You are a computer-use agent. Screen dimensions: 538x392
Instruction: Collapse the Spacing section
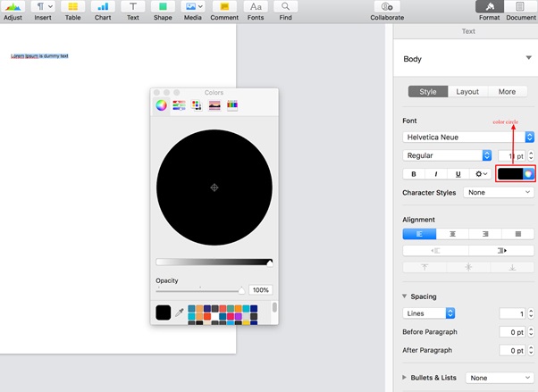(405, 296)
